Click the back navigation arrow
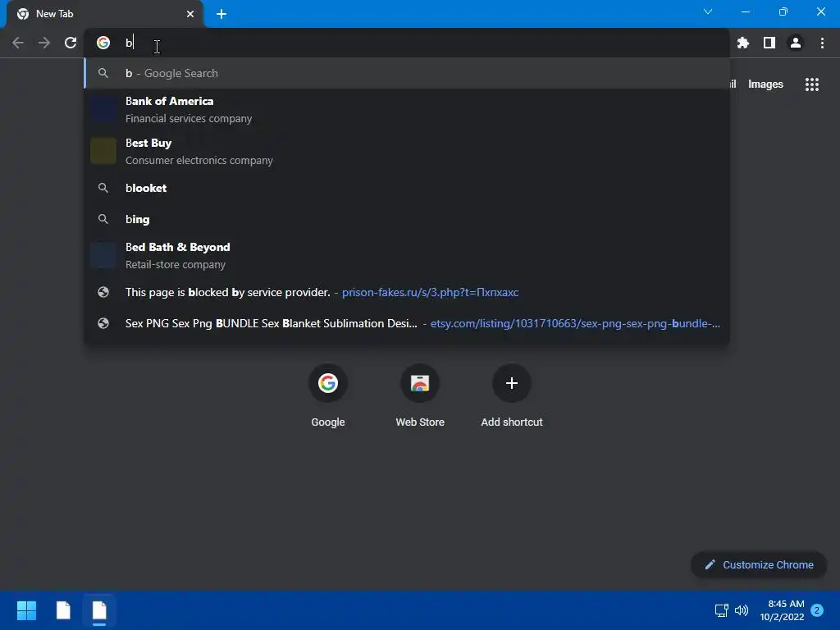This screenshot has height=630, width=840. 18,43
